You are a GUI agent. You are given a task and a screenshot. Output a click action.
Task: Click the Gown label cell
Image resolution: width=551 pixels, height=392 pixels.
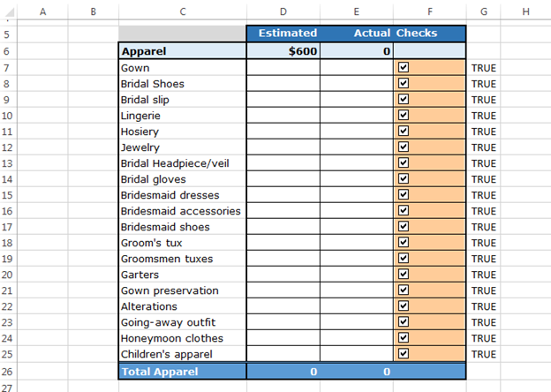pyautogui.click(x=183, y=67)
